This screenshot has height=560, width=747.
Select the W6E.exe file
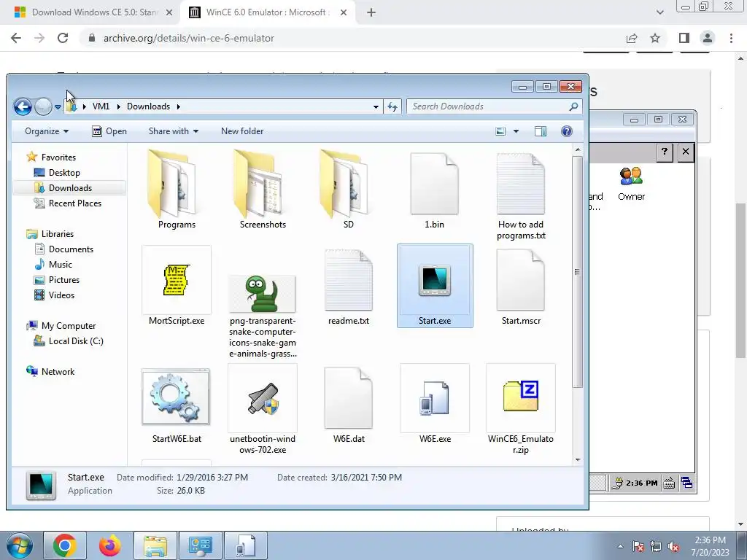(x=435, y=405)
